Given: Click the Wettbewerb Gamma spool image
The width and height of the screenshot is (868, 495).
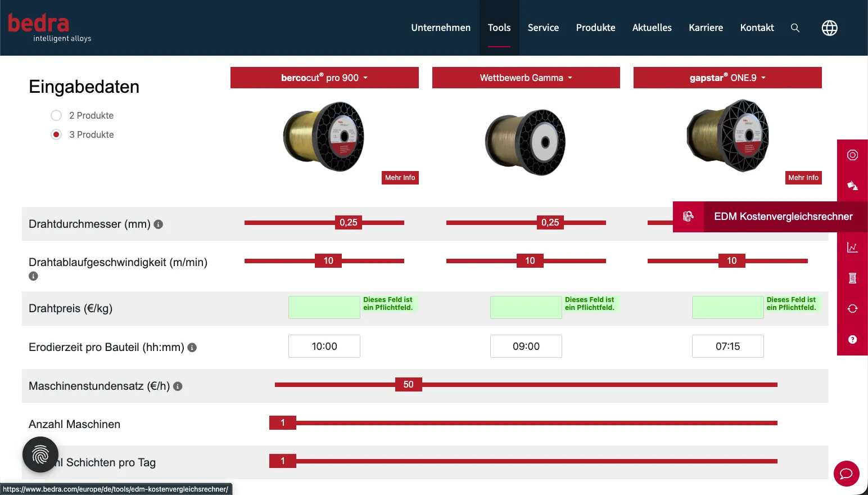Looking at the screenshot, I should coord(526,142).
